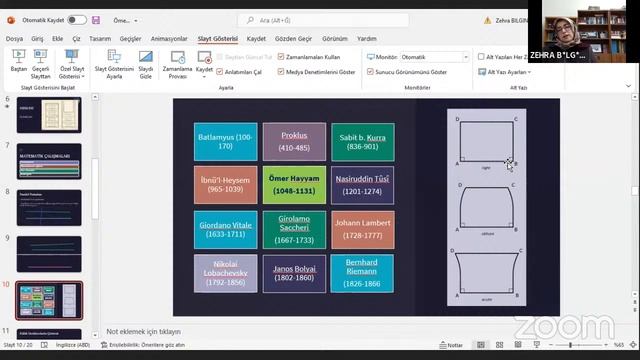Select slide 9 thumbnail

pyautogui.click(x=49, y=254)
